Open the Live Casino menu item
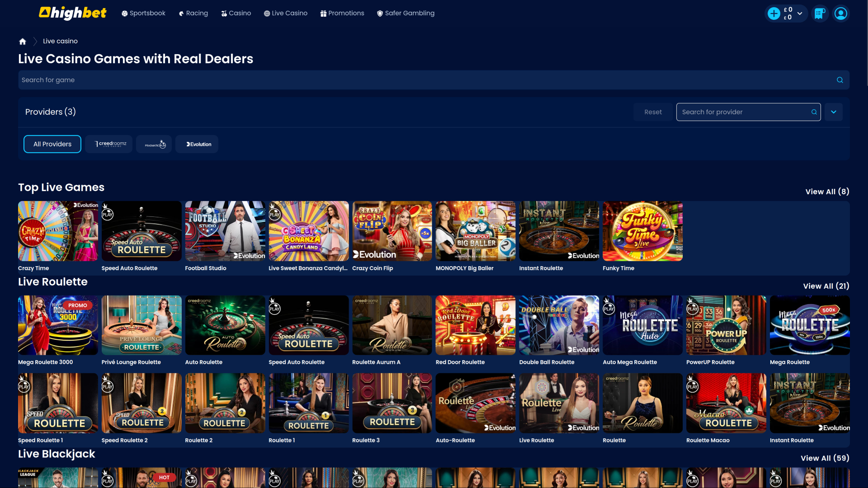The height and width of the screenshot is (488, 868). pos(285,13)
